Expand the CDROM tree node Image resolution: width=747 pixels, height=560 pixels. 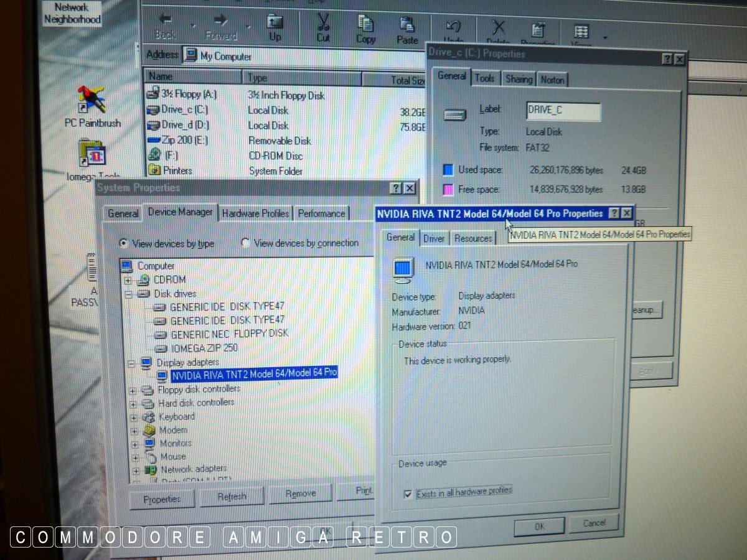128,280
